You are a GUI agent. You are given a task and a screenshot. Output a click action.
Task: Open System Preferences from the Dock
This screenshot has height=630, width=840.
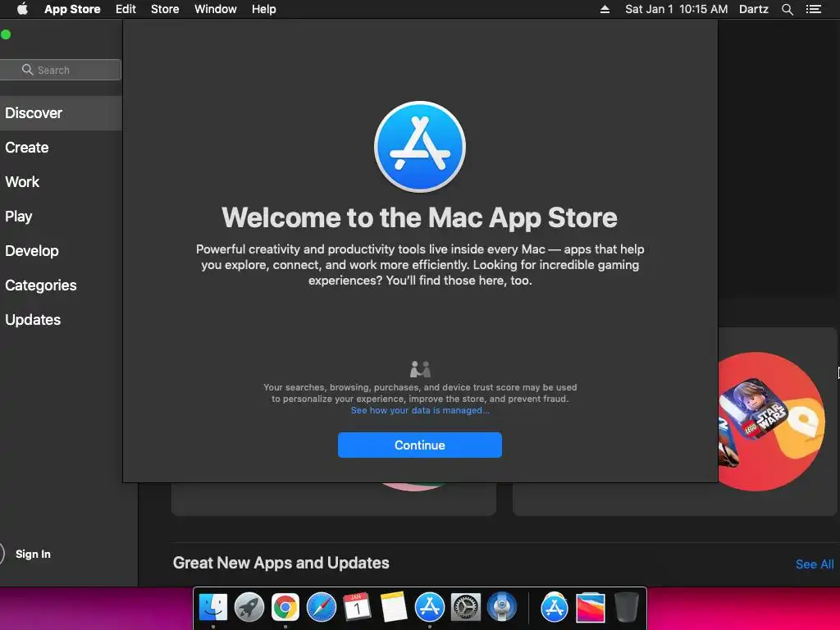tap(466, 608)
